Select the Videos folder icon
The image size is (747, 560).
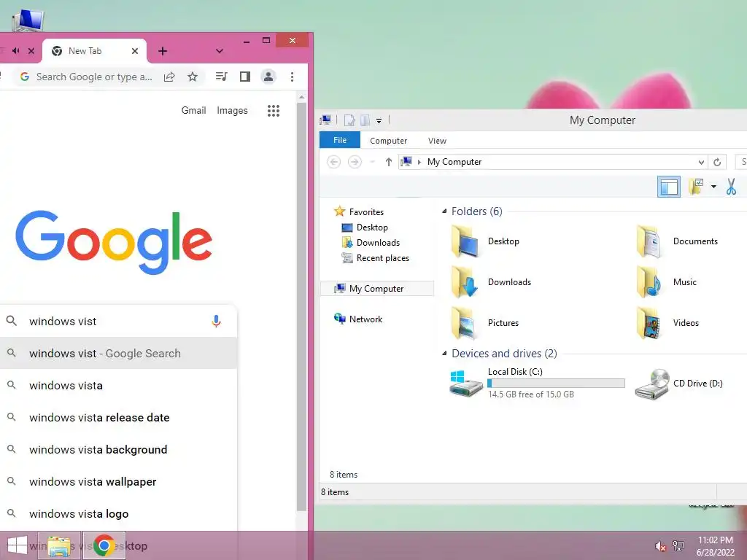(649, 323)
